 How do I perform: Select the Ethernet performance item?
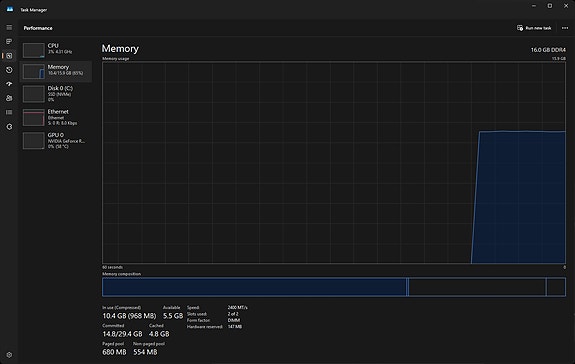[x=56, y=117]
